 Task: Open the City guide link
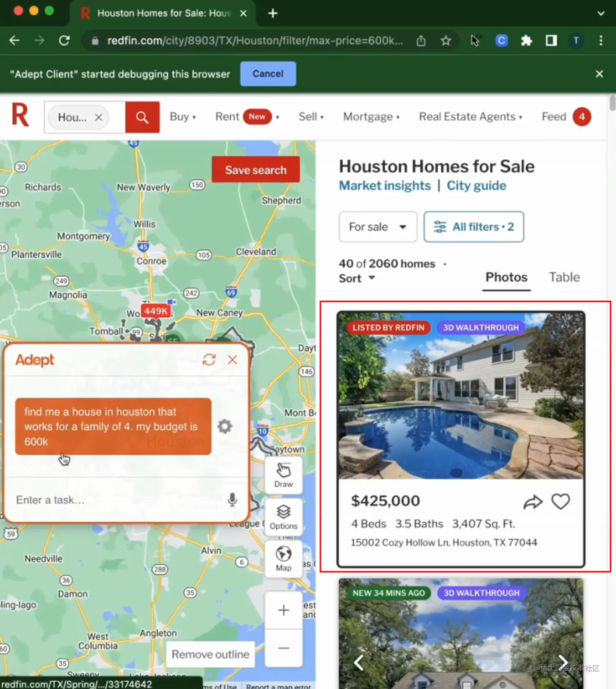point(476,186)
